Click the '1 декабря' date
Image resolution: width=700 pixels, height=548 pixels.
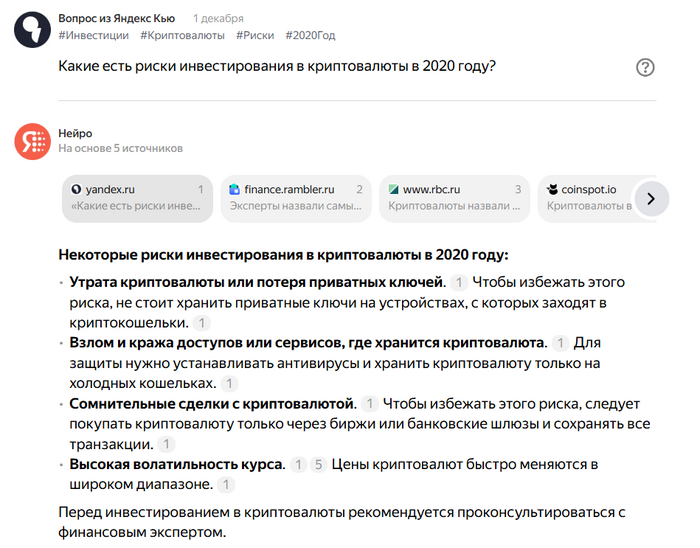point(218,18)
